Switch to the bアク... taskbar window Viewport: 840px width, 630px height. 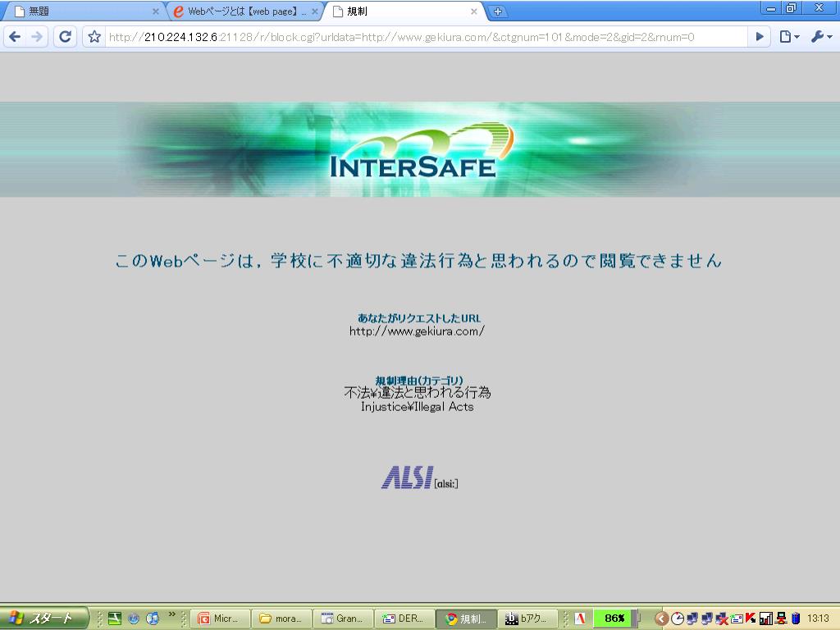527,619
